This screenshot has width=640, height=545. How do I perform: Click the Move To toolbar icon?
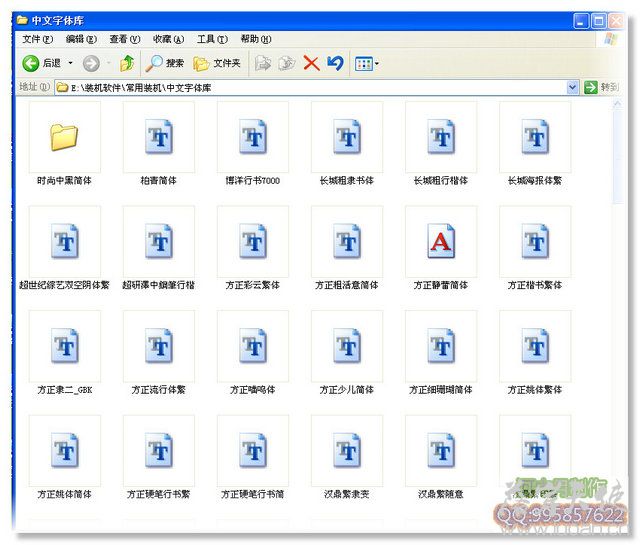point(262,63)
